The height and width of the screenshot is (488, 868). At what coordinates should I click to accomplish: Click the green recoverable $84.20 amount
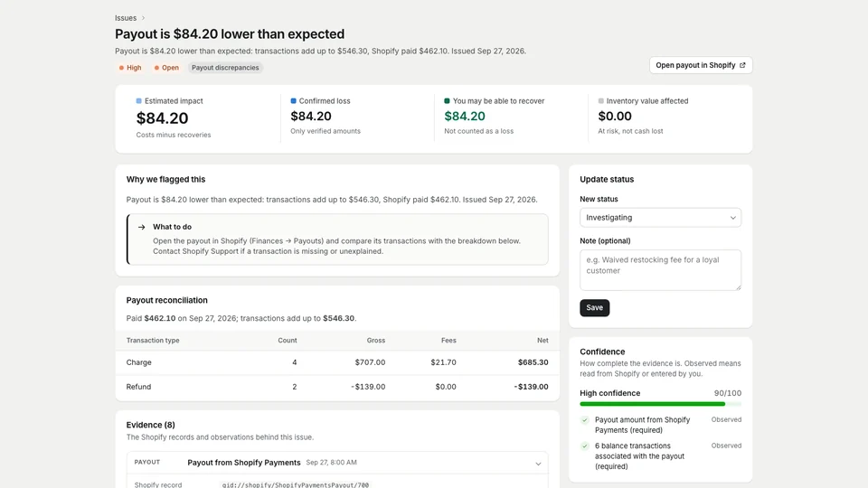tap(465, 117)
